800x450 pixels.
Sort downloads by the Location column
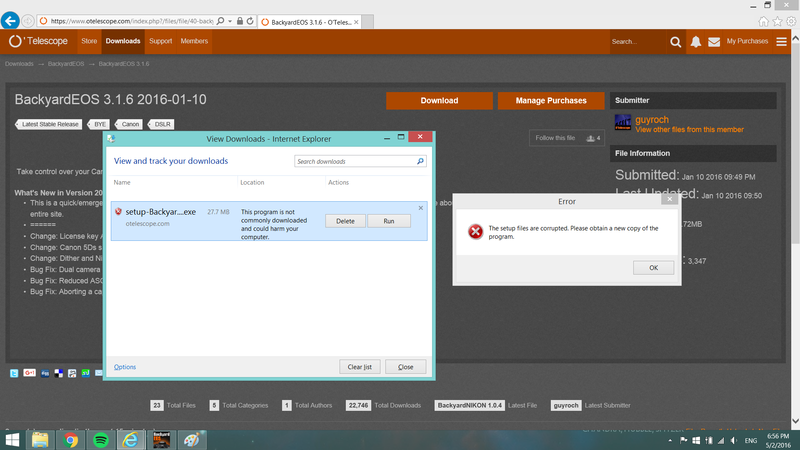pyautogui.click(x=253, y=182)
